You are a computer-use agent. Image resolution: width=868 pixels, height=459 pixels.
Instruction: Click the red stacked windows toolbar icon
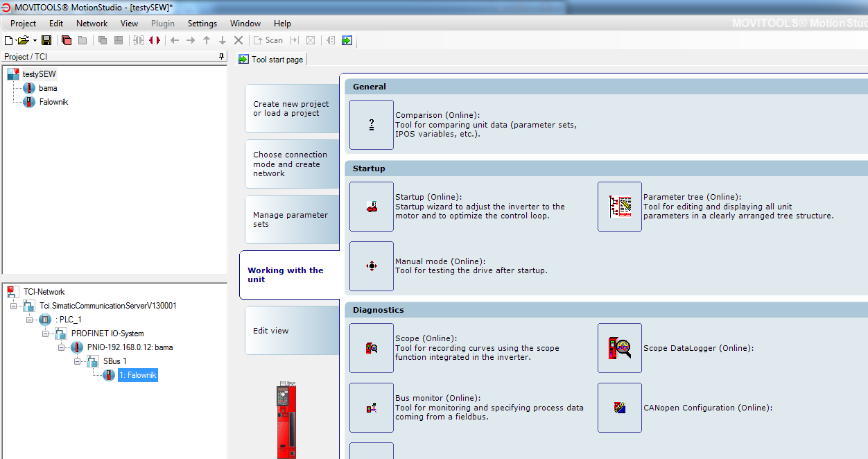(x=67, y=40)
